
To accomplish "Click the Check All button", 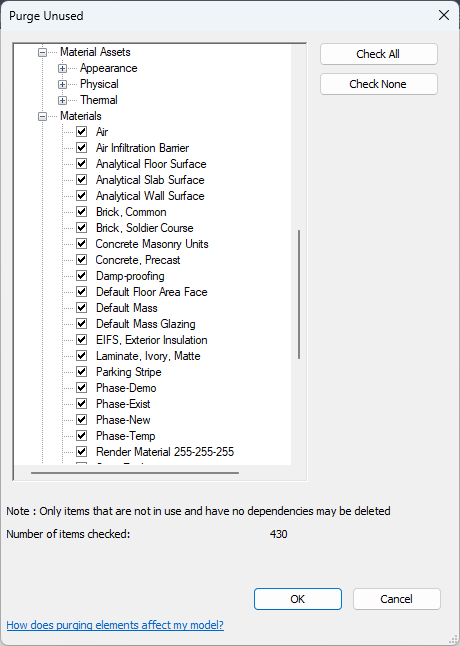I will click(x=378, y=54).
